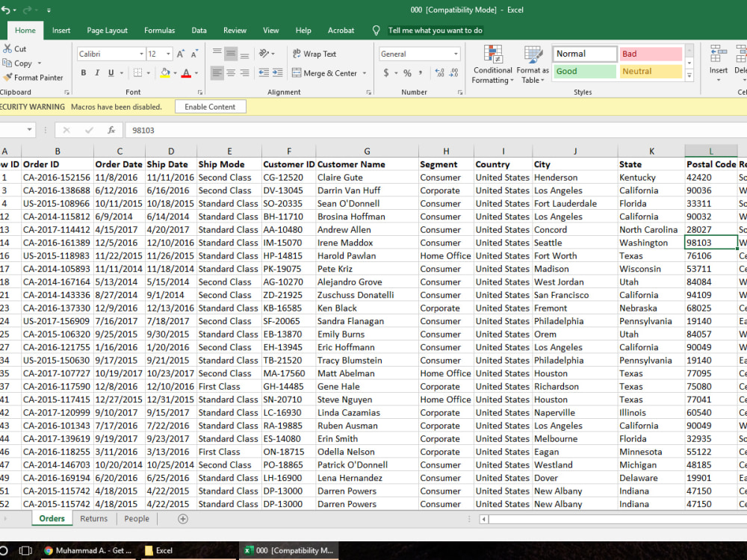
Task: Open the Page Layout tab
Action: [x=107, y=31]
